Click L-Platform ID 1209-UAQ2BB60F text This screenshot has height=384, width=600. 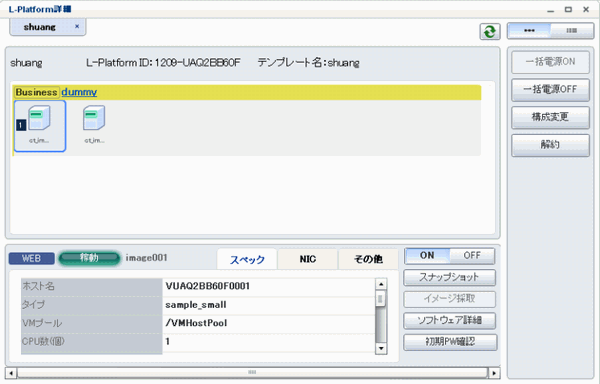coord(163,63)
